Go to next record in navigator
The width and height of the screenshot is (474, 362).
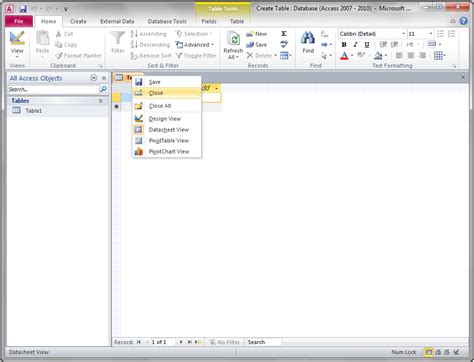click(181, 342)
